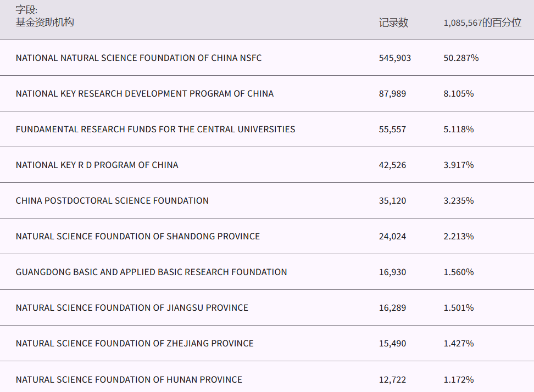Select the 2.213% percentage cell

[459, 236]
